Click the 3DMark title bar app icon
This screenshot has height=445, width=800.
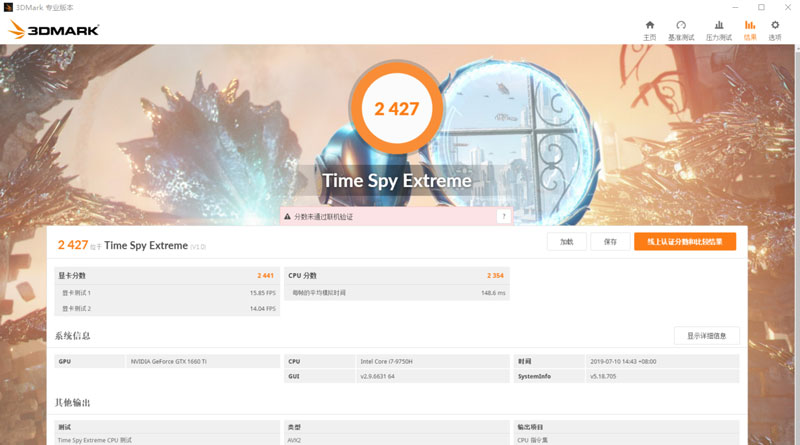pyautogui.click(x=8, y=7)
